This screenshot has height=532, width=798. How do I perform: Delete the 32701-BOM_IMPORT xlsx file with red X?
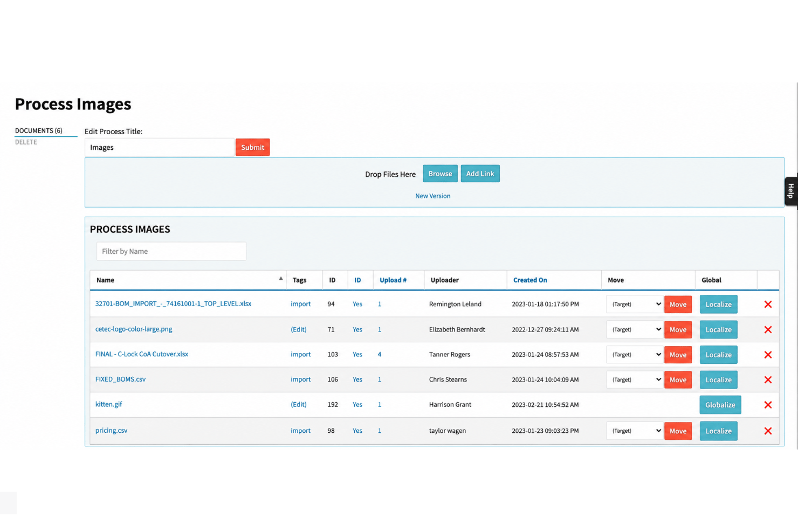coord(768,305)
